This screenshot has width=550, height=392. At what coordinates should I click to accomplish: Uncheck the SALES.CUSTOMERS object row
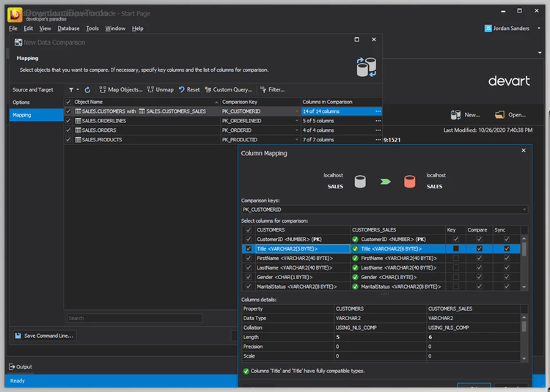pyautogui.click(x=68, y=111)
